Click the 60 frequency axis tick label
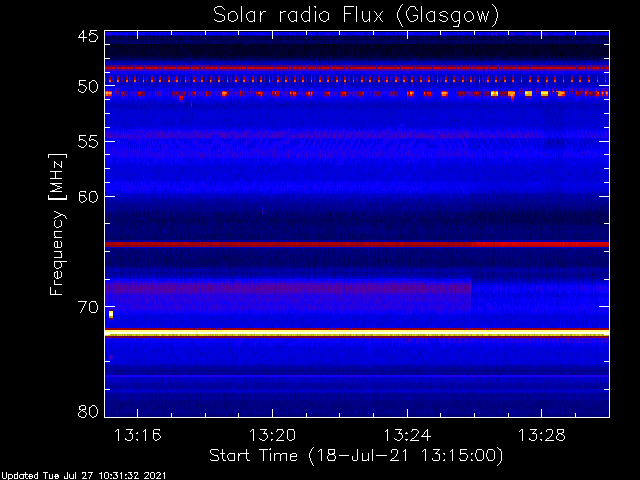The height and width of the screenshot is (480, 640). tap(88, 196)
